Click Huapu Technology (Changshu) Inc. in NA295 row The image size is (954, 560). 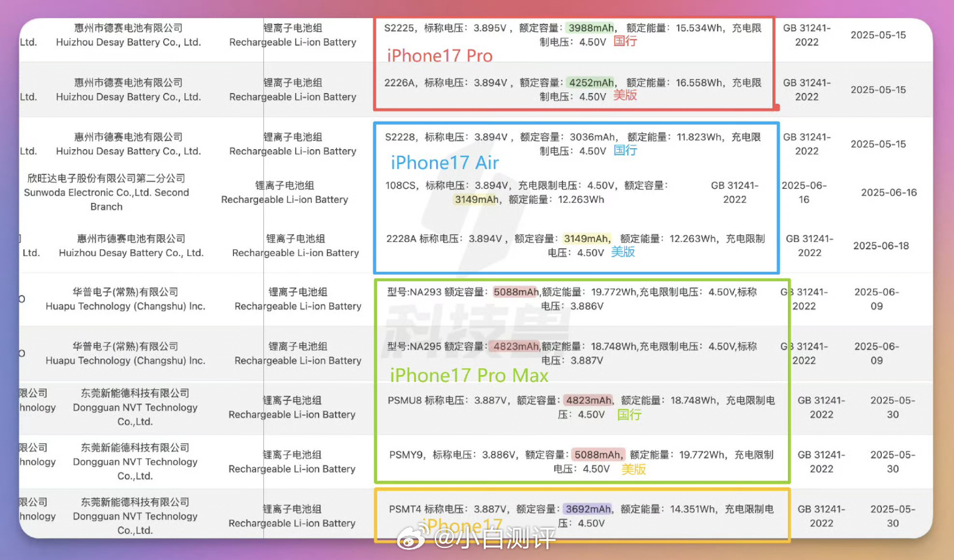[125, 353]
